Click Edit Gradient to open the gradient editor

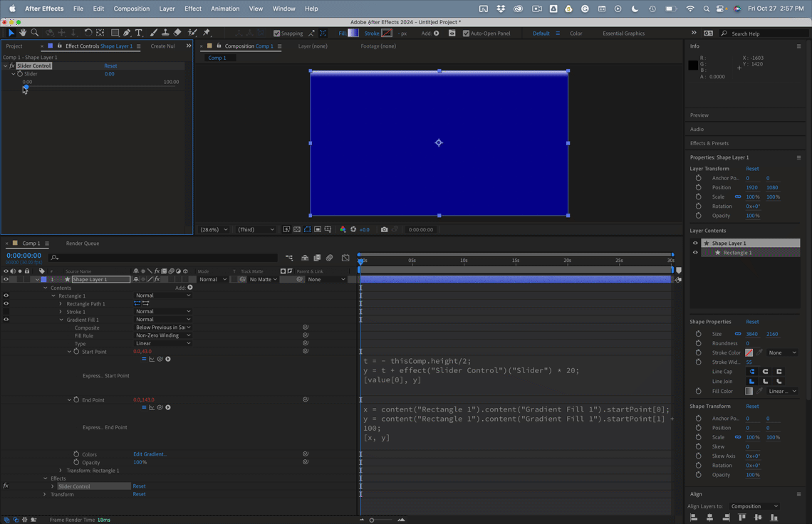pos(150,454)
